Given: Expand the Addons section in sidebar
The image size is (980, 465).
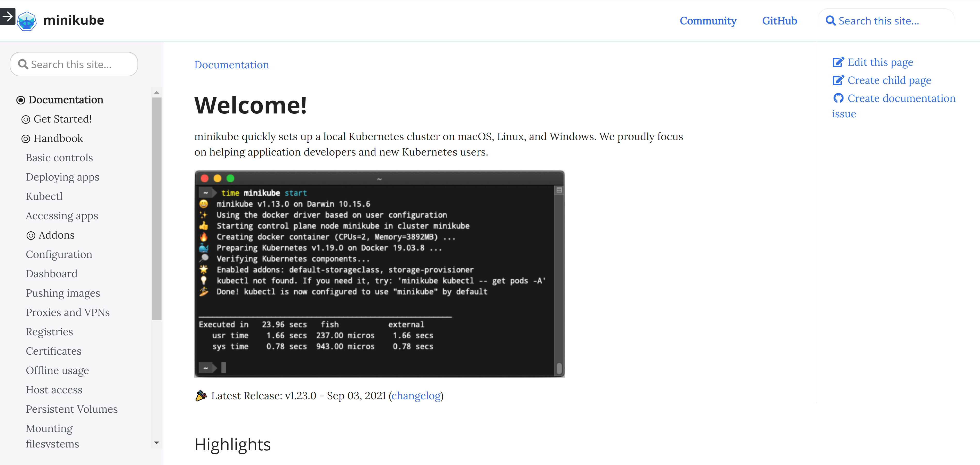Looking at the screenshot, I should (30, 235).
